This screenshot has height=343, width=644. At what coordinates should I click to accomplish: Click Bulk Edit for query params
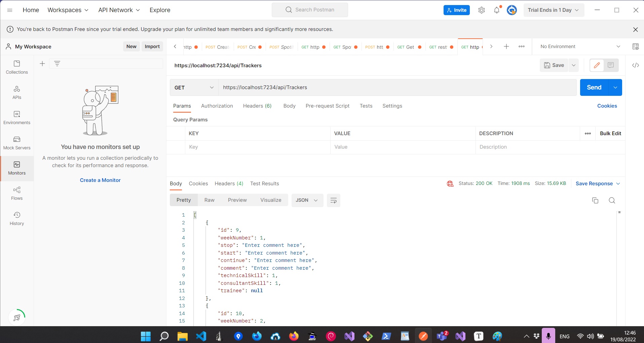point(610,134)
